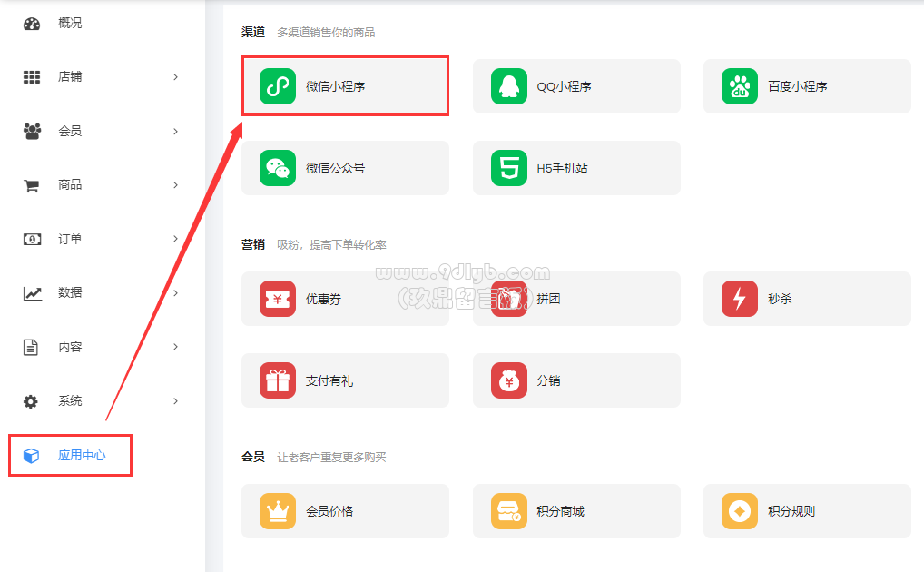The width and height of the screenshot is (924, 572).
Task: Open the 秒杀 marketing card
Action: point(807,299)
